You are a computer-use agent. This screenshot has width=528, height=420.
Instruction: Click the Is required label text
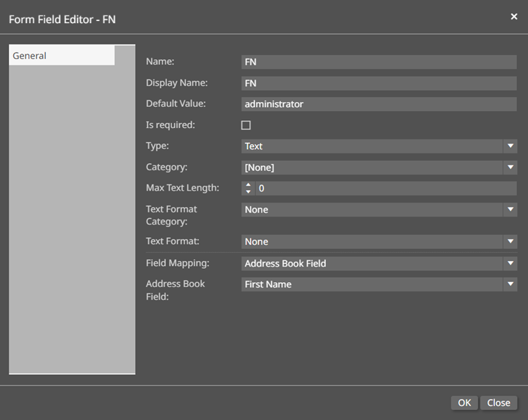pyautogui.click(x=170, y=125)
